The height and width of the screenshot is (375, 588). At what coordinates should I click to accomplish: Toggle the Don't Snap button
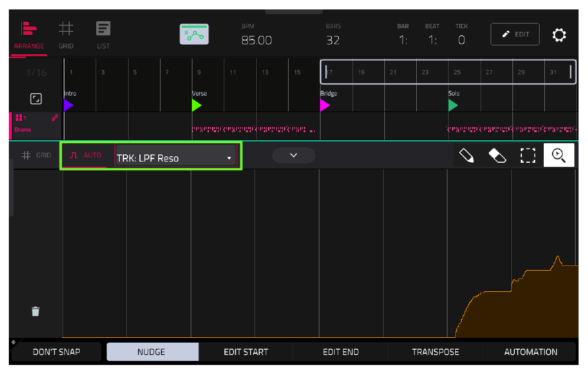[56, 352]
